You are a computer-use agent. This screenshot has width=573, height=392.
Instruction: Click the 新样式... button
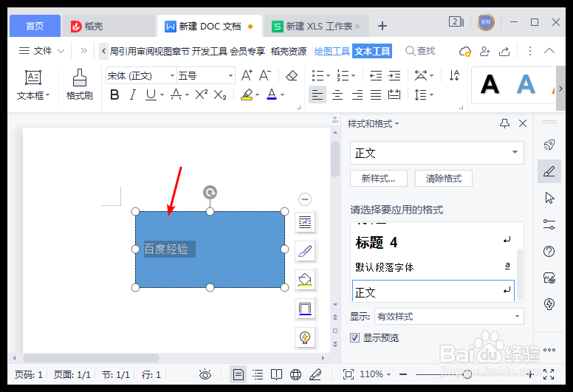378,178
